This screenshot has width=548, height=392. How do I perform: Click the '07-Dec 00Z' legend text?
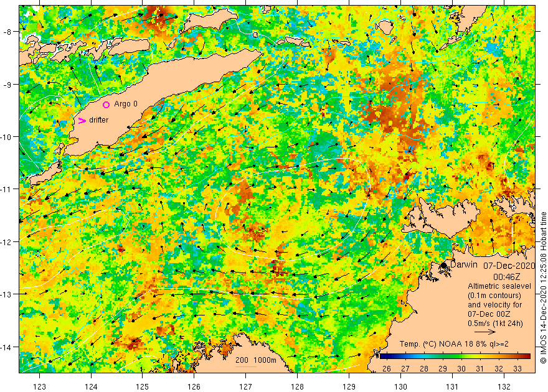489,314
